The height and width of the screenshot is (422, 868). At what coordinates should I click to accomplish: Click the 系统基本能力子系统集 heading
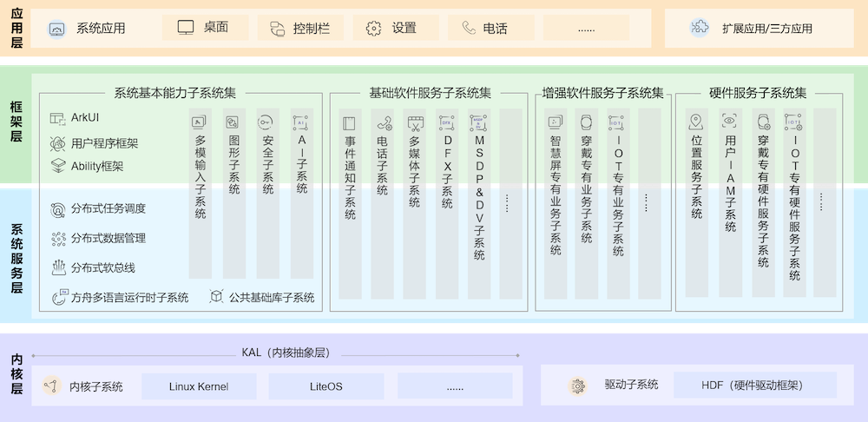click(x=175, y=93)
